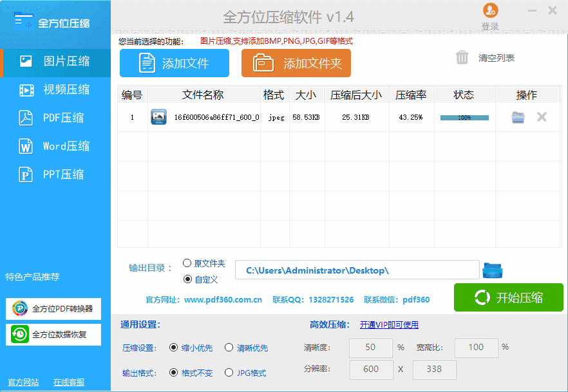
Task: Open folder browser icon next to output path
Action: tap(492, 270)
